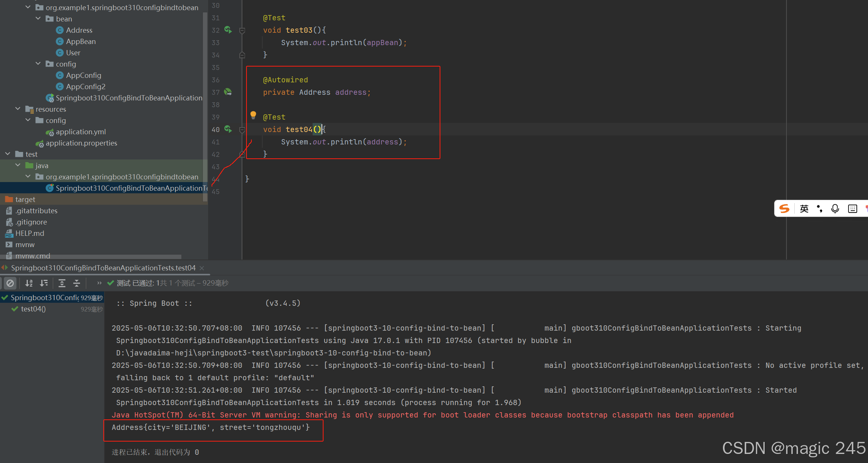Open application.yml in the project tree
Viewport: 868px width, 463px height.
tap(80, 132)
